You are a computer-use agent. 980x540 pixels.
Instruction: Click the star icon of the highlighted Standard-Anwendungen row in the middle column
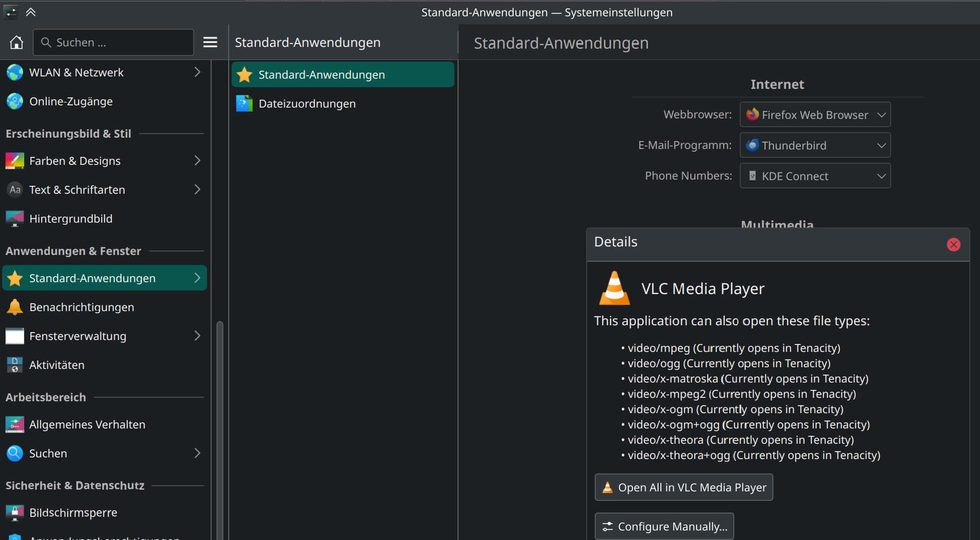tap(244, 75)
